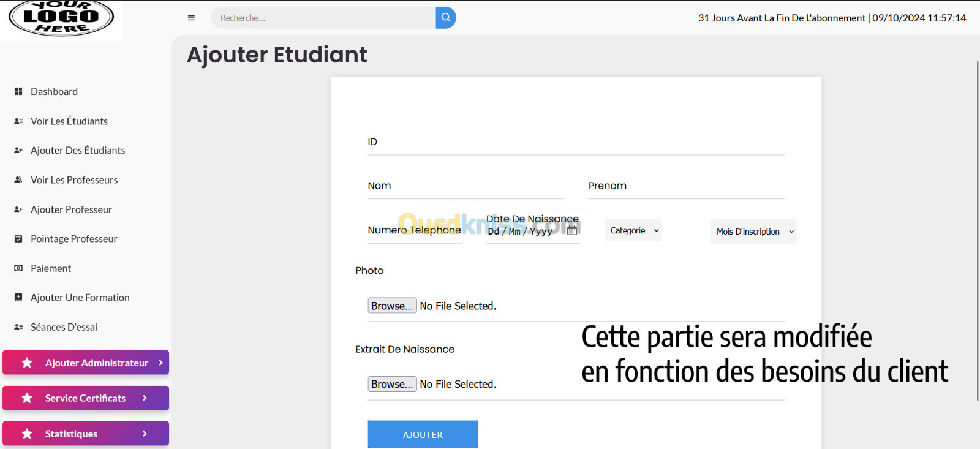Click the subscription countdown text in header
This screenshot has width=980, height=449.
[x=782, y=18]
